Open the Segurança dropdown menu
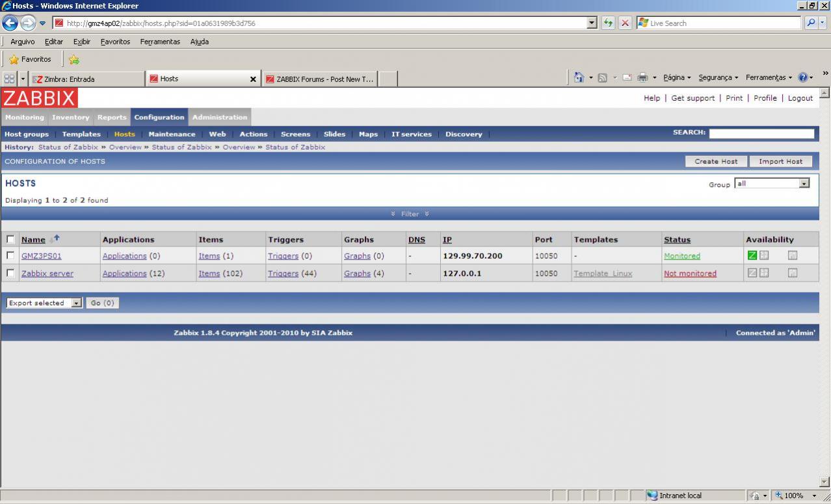Viewport: 831px width, 504px height. pos(718,77)
